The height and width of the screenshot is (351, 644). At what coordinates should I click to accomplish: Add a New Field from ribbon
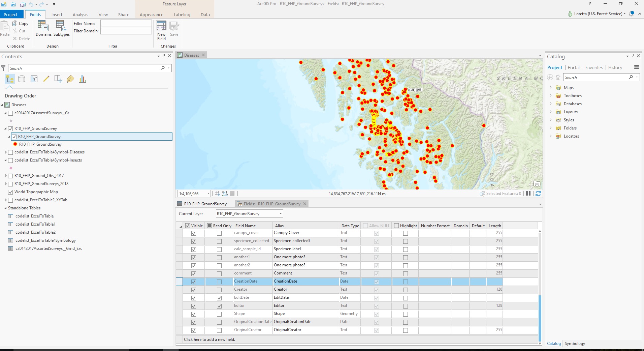(161, 31)
